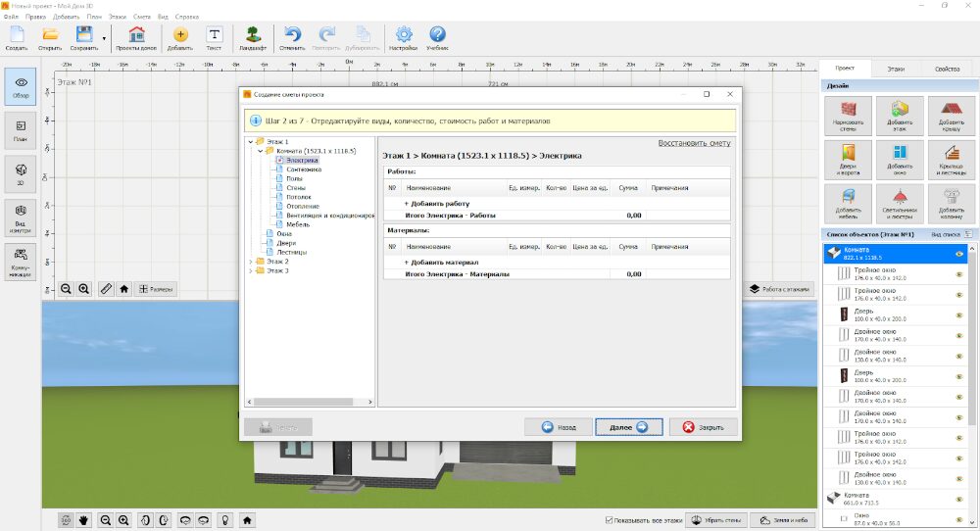Open the Файл menu
980x531 pixels.
pos(11,17)
